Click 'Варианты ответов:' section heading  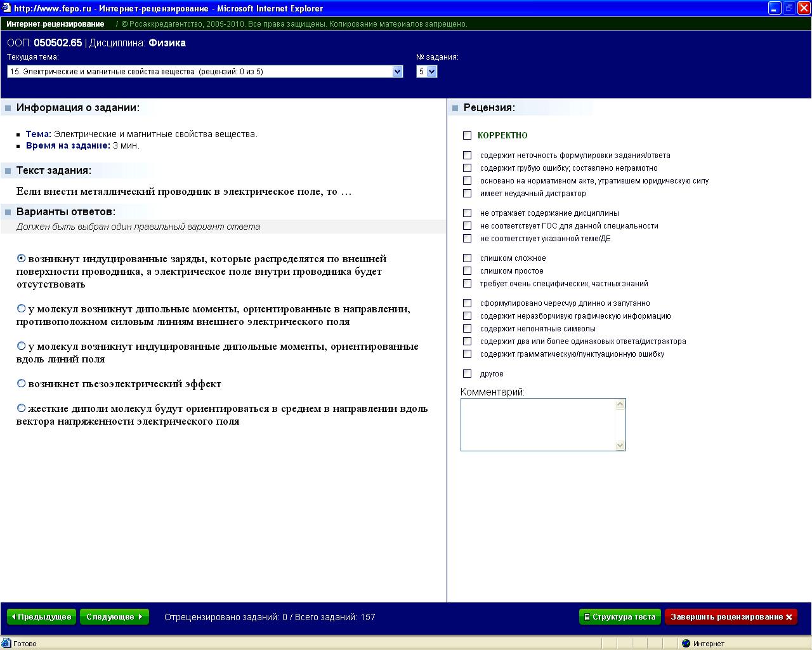[x=66, y=212]
